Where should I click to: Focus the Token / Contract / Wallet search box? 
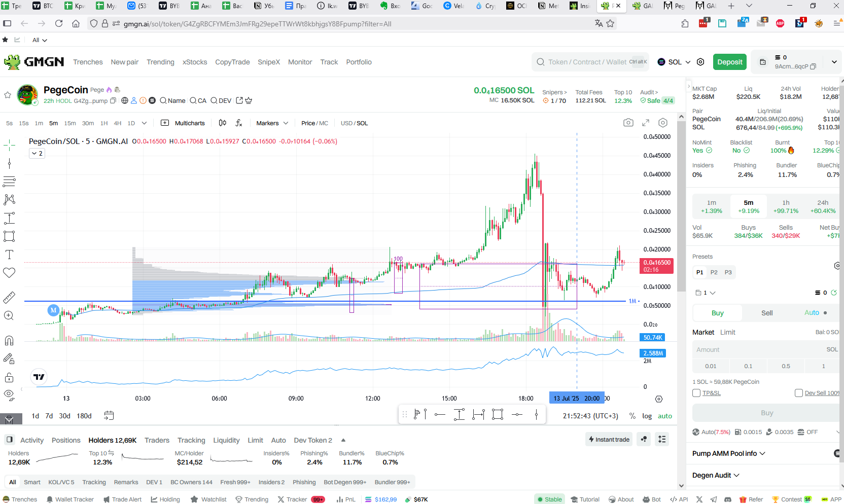pyautogui.click(x=590, y=62)
